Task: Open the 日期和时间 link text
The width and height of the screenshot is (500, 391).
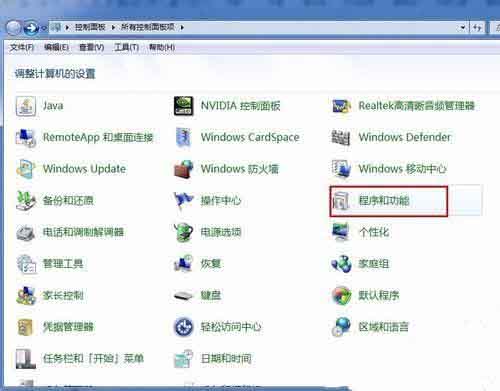Action: (226, 359)
